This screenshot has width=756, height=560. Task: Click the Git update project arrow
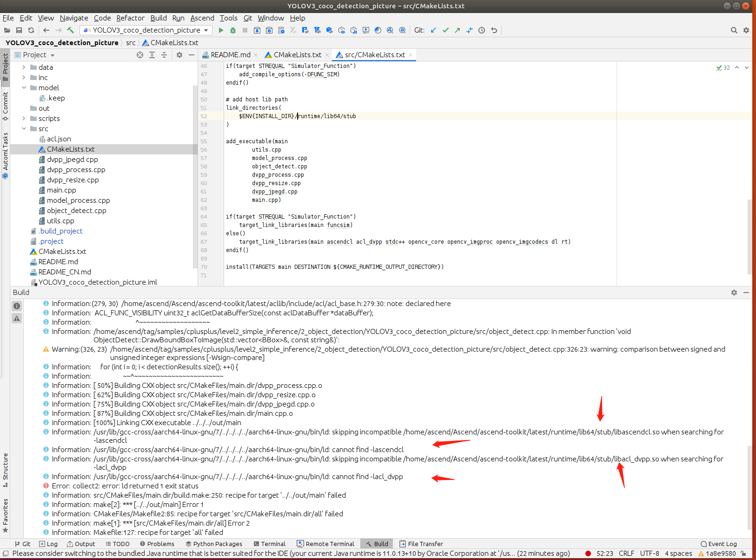433,30
